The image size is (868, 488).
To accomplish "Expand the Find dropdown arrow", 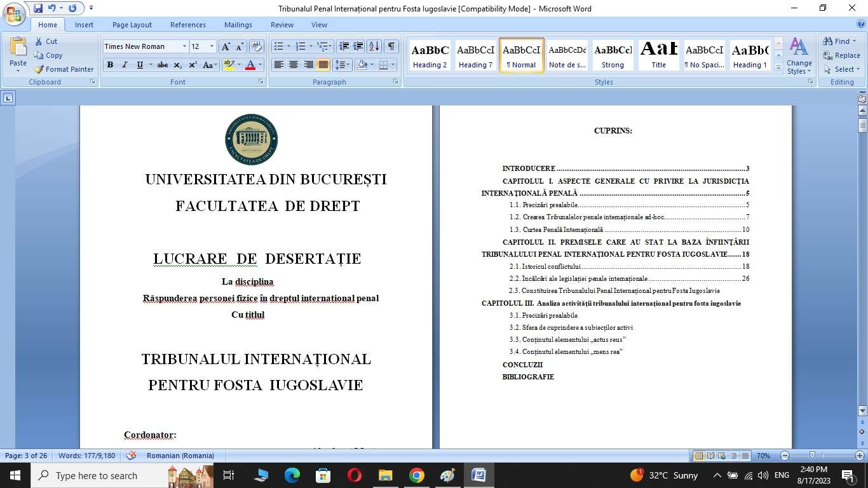I will click(855, 41).
